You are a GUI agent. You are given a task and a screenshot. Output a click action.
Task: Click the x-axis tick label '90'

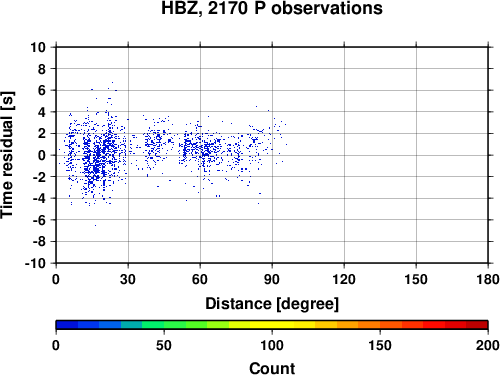click(x=272, y=279)
